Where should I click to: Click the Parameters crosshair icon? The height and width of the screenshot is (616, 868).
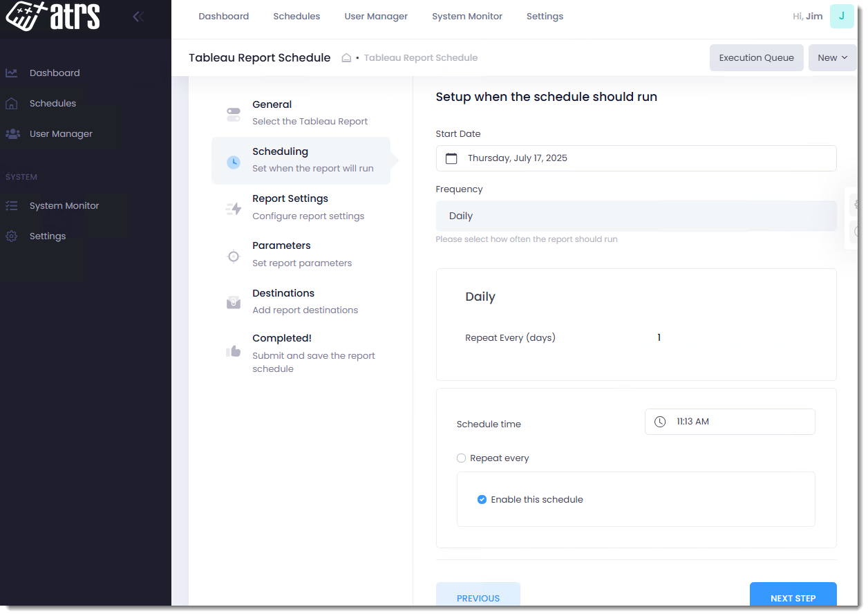click(234, 256)
